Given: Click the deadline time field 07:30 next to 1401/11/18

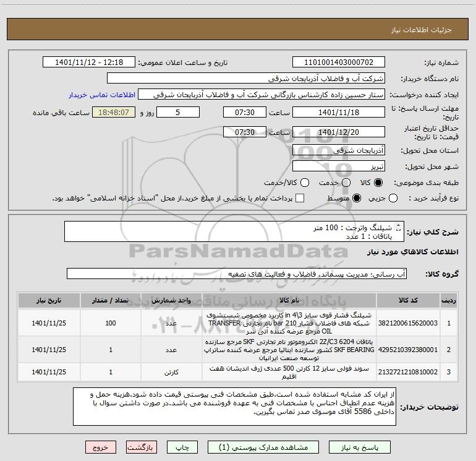Looking at the screenshot, I should 245,113.
